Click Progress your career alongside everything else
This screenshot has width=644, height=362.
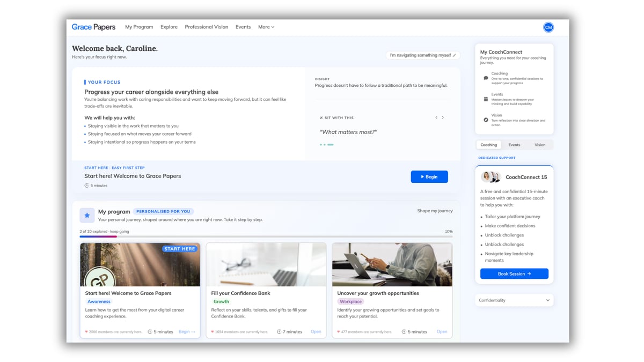pyautogui.click(x=151, y=92)
